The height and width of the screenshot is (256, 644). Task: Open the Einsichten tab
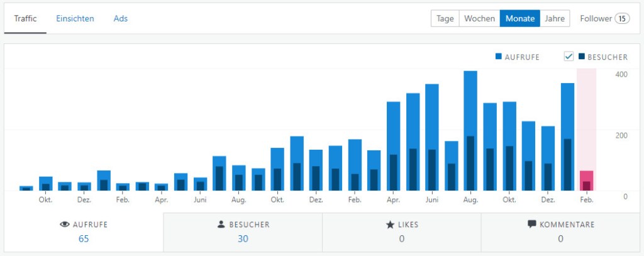pyautogui.click(x=75, y=19)
